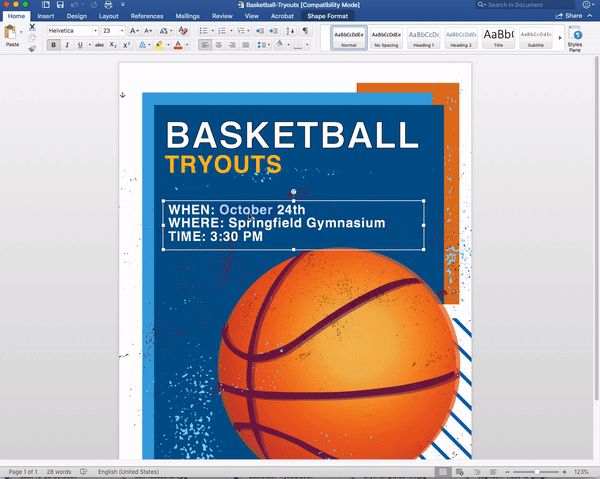Switch to Draft view icon
Viewport: 600px width, 479px height.
tap(494, 472)
